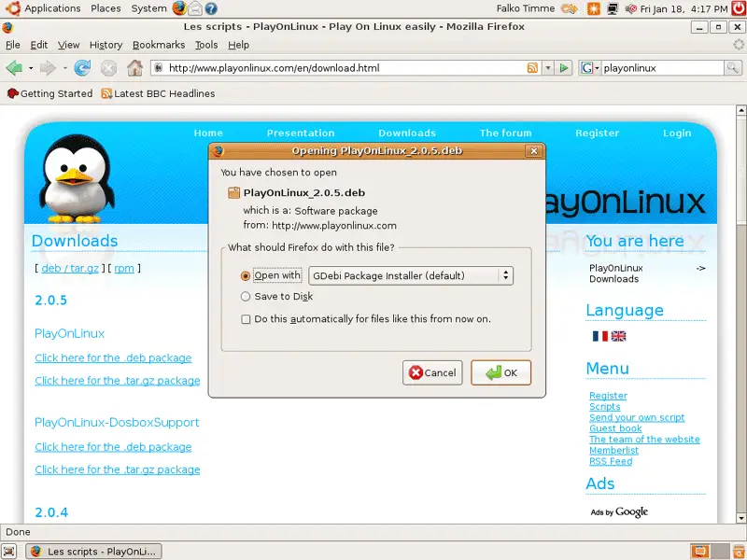This screenshot has width=747, height=560.
Task: Click the volume tray icon
Action: [x=631, y=8]
